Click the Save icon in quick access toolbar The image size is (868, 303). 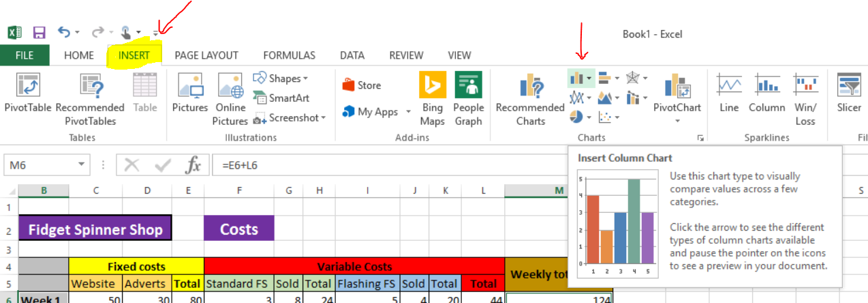pos(39,32)
